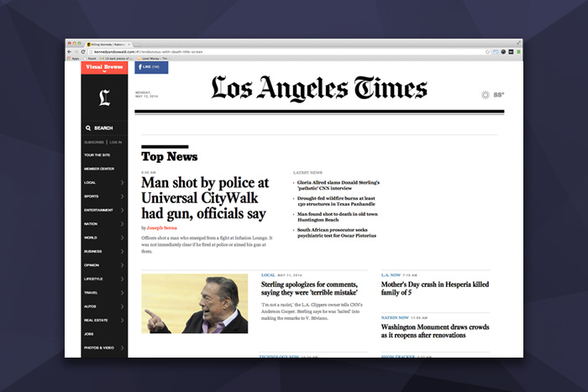
Task: Close the Killing Kennedy browser tab
Action: pos(129,44)
